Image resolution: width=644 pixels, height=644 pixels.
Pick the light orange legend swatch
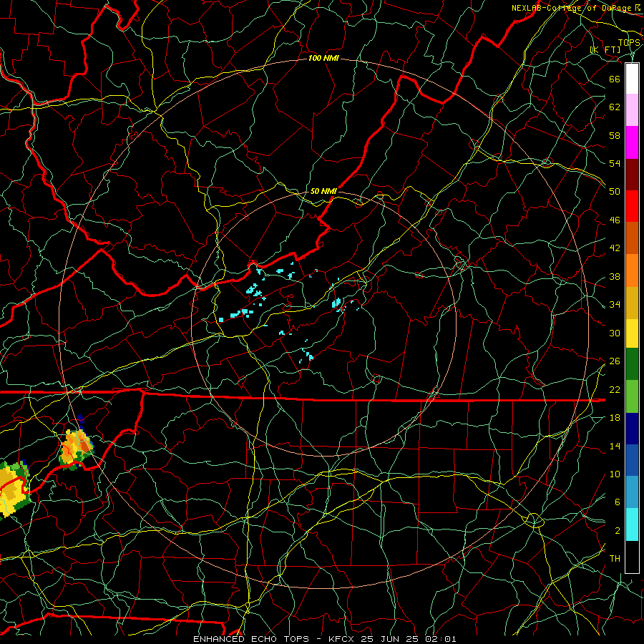pos(632,270)
